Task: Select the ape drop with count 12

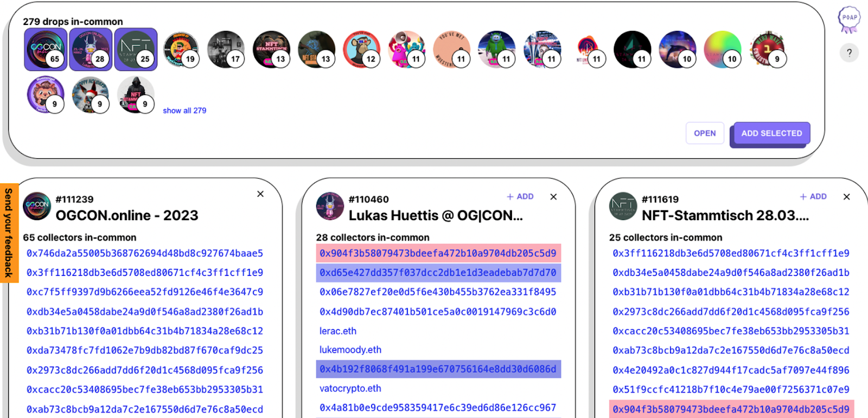Action: coord(362,49)
